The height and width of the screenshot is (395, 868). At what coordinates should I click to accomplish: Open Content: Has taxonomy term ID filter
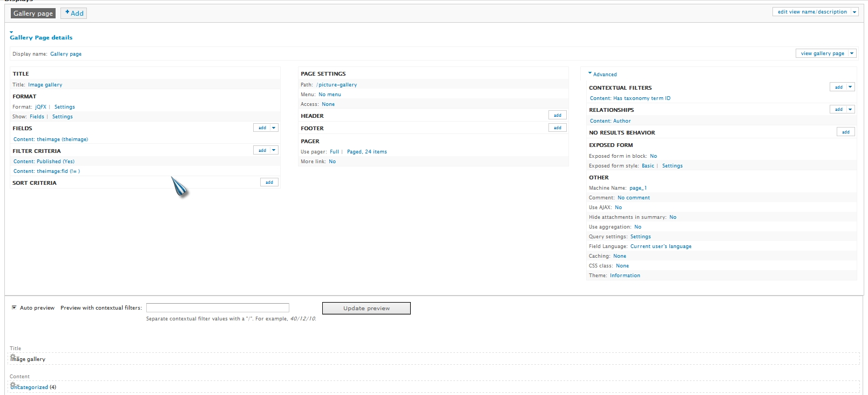coord(630,98)
